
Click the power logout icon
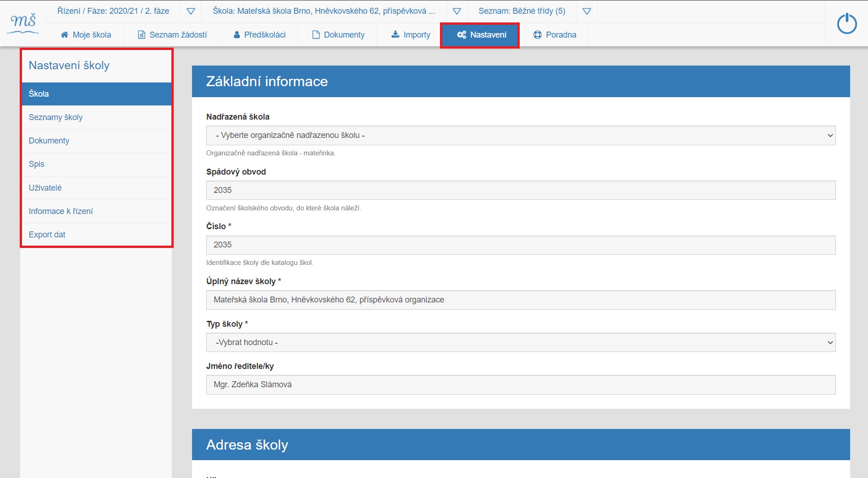pyautogui.click(x=846, y=23)
